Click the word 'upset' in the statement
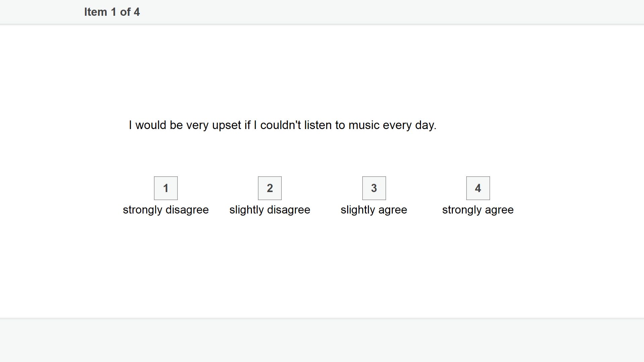 [x=226, y=126]
